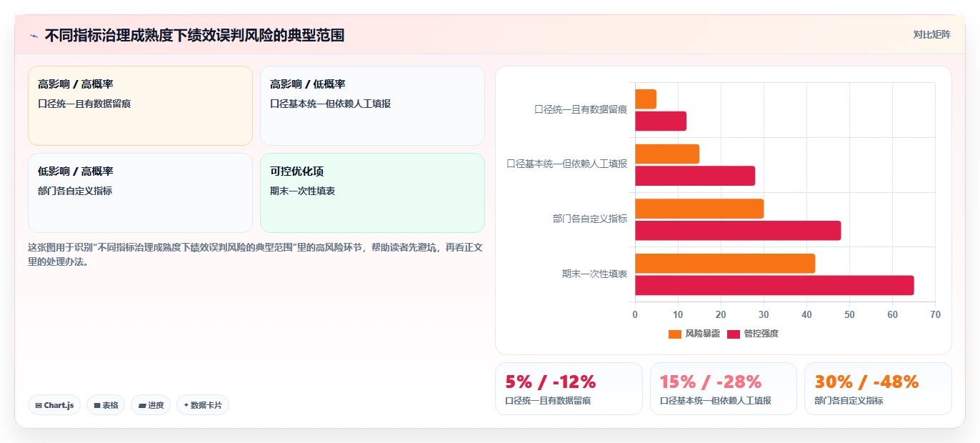Click 口径基本统一但依赖人工填报 caption under 15% / -28%
This screenshot has width=980, height=443.
716,401
